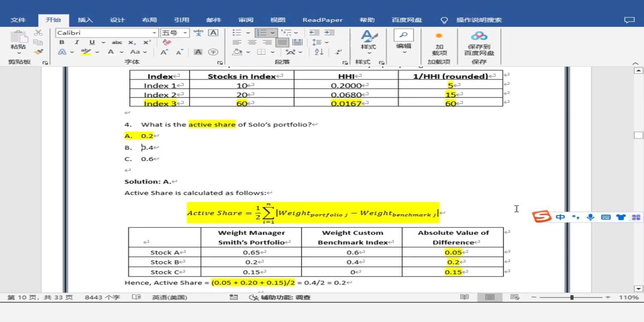Open the multilevel list dropdown arrow

pos(296,33)
